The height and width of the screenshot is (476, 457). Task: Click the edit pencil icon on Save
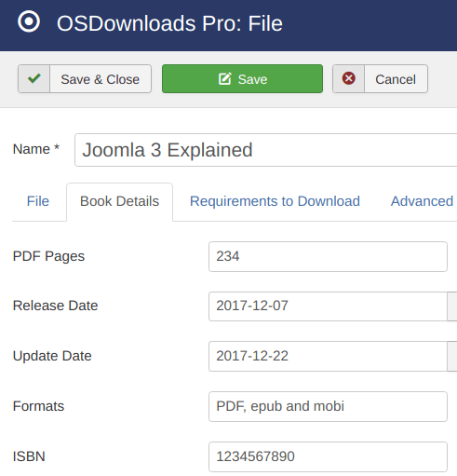(225, 78)
